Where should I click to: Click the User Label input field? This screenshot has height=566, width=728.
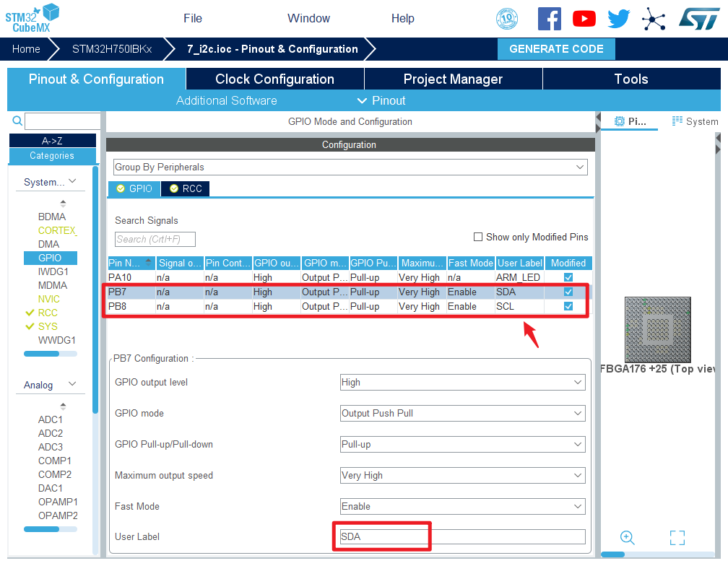point(462,537)
